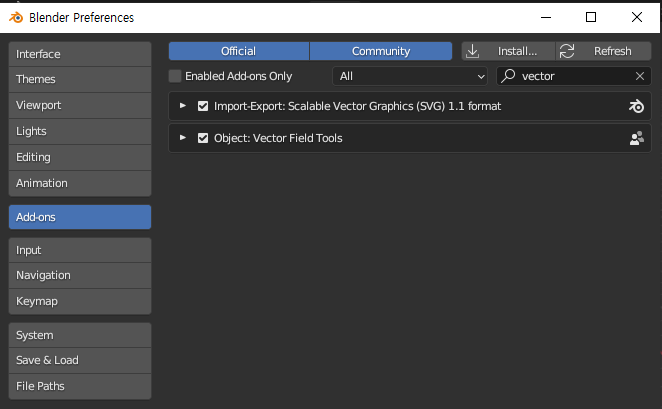
Task: Click the official Blender icon on SVG row
Action: click(636, 106)
